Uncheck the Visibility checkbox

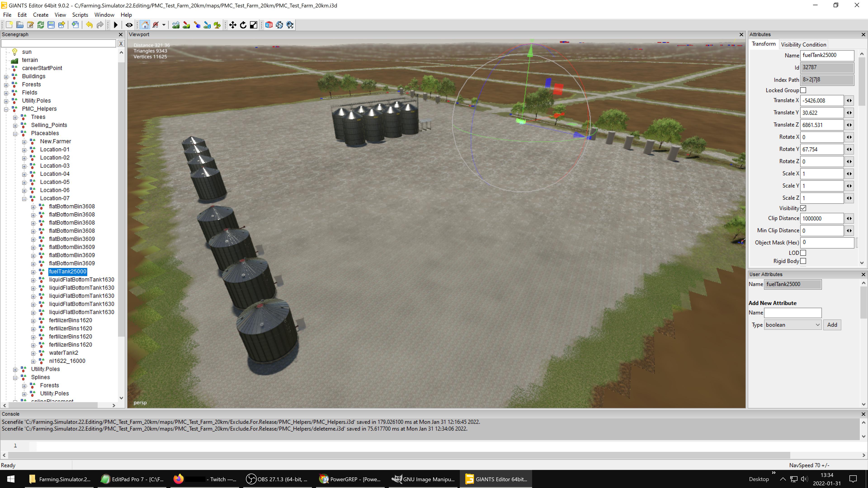803,208
